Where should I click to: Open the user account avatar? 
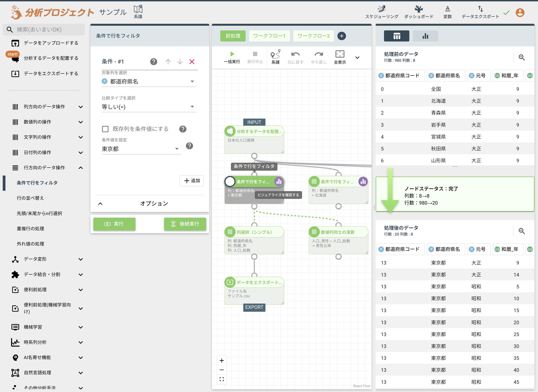click(x=520, y=13)
